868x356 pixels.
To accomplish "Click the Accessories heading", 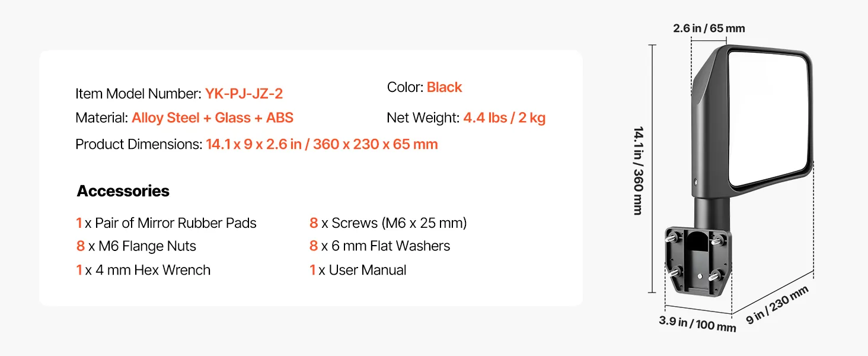I will click(123, 191).
